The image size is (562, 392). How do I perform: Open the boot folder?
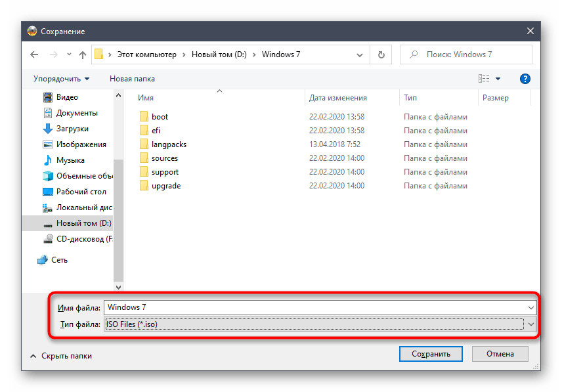tap(160, 117)
